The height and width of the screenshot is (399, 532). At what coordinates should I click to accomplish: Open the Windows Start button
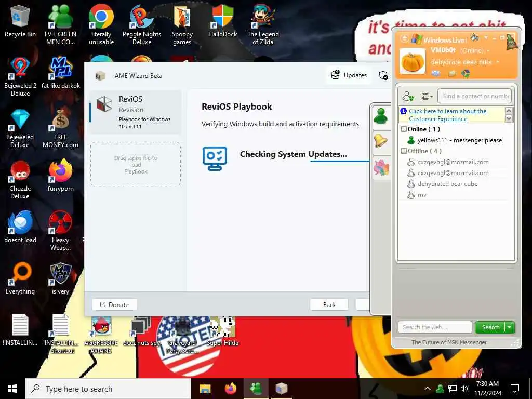(12, 389)
